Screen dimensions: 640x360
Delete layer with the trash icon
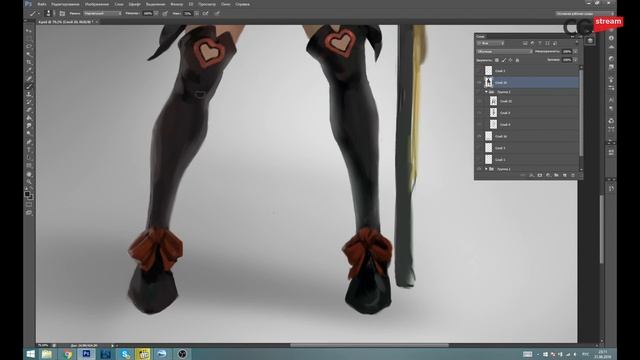coord(573,175)
